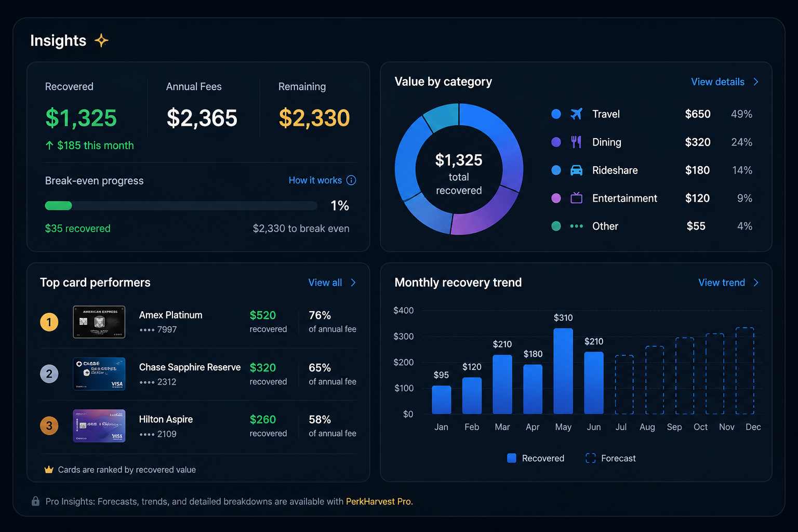Open the How it works link
Viewport: 798px width, 532px height.
[315, 180]
